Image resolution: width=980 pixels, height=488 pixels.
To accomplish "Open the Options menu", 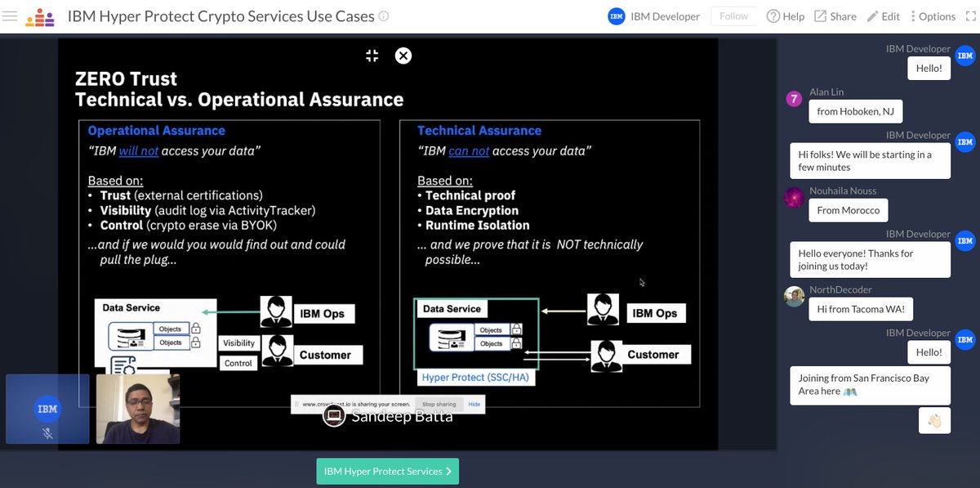I will pos(932,16).
